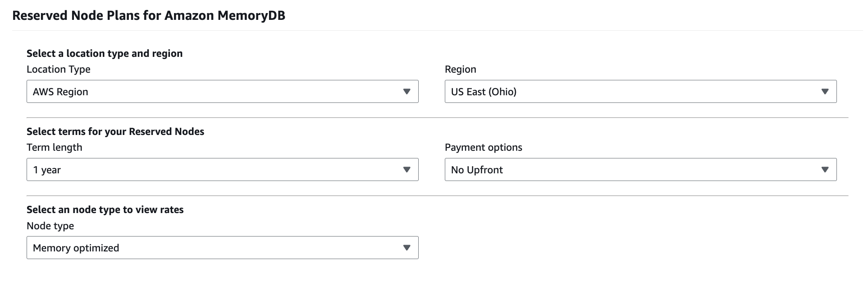Click the Region dropdown arrow icon
The width and height of the screenshot is (868, 297).
click(825, 92)
